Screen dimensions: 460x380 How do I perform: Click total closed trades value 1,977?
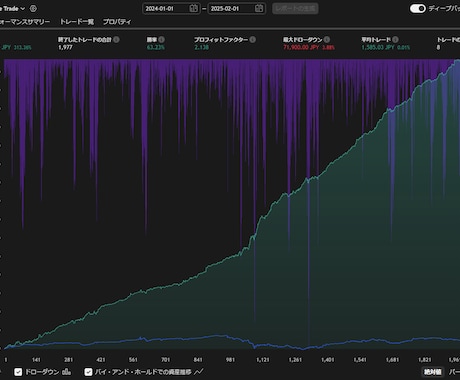(x=65, y=47)
